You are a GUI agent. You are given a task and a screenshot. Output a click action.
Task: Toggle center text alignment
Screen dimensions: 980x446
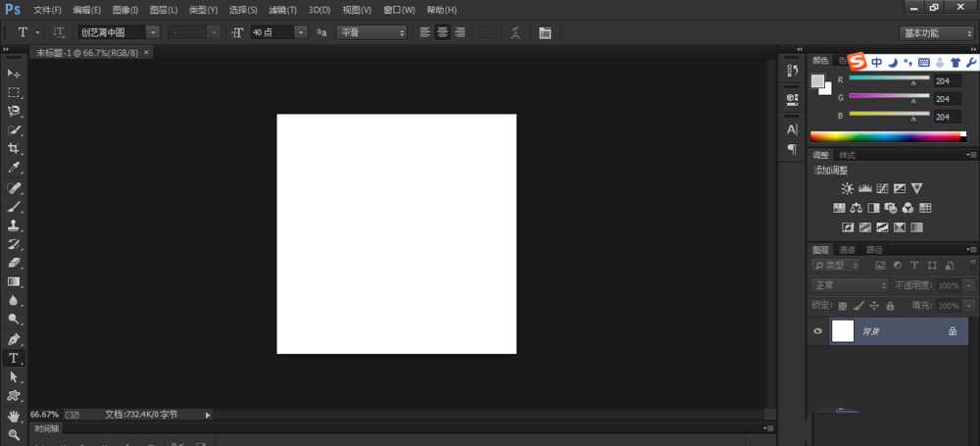(442, 32)
